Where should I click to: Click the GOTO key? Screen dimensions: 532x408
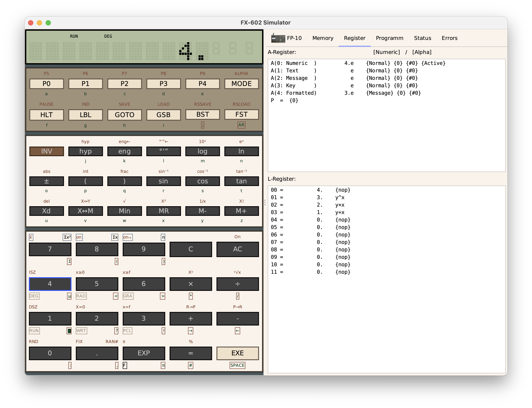[x=124, y=115]
